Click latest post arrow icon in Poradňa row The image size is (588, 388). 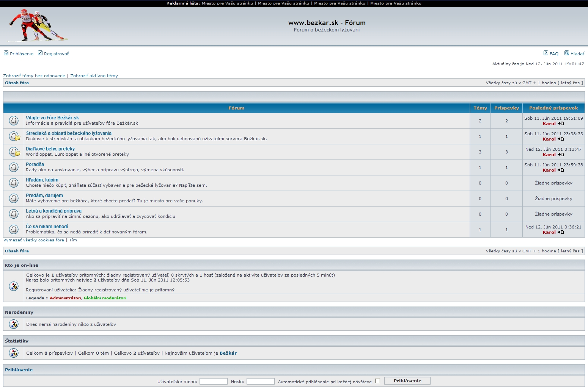(x=561, y=170)
